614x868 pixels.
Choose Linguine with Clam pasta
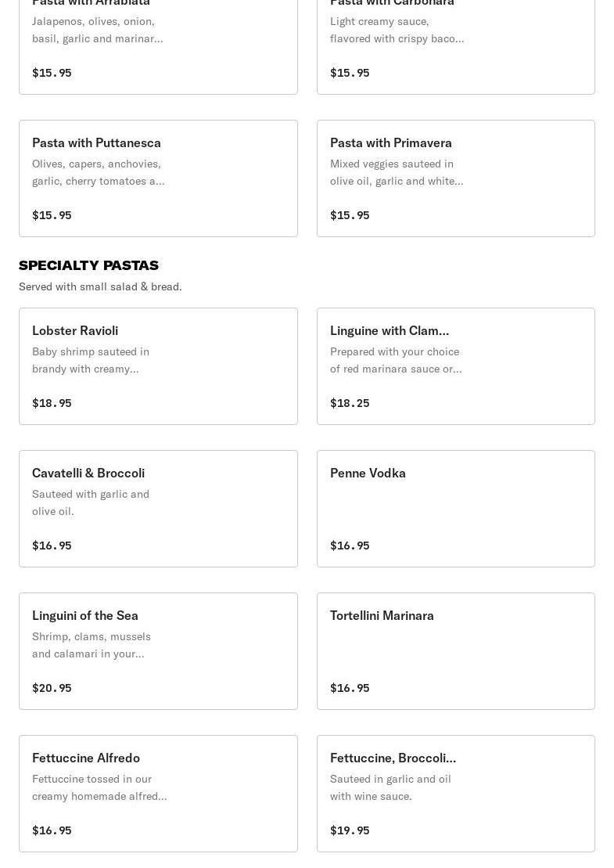[x=455, y=366]
